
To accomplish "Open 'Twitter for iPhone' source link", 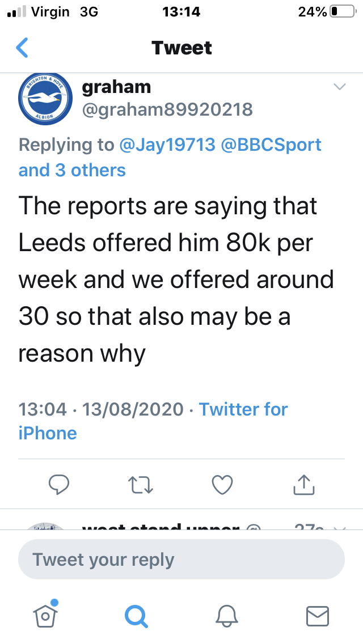I will pos(153,421).
